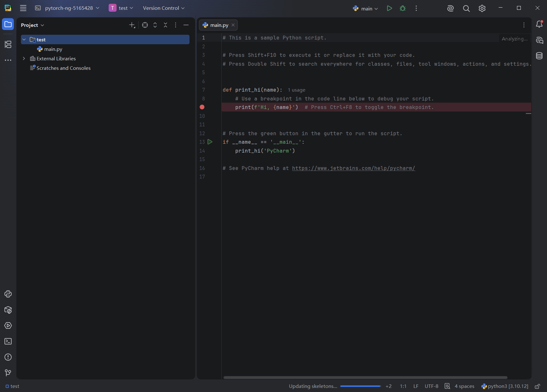The width and height of the screenshot is (547, 392).
Task: Open the main hamburger menu
Action: (x=23, y=8)
